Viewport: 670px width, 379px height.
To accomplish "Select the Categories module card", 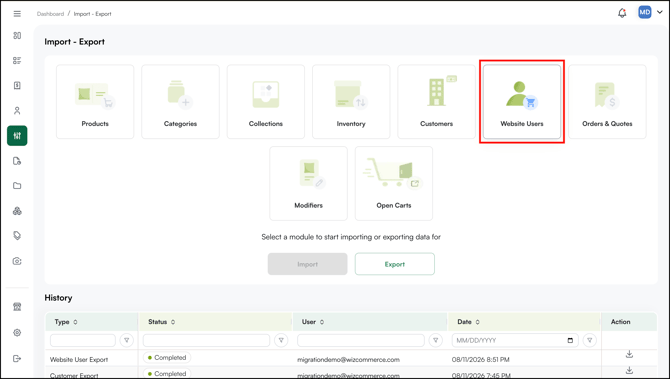I will point(180,102).
